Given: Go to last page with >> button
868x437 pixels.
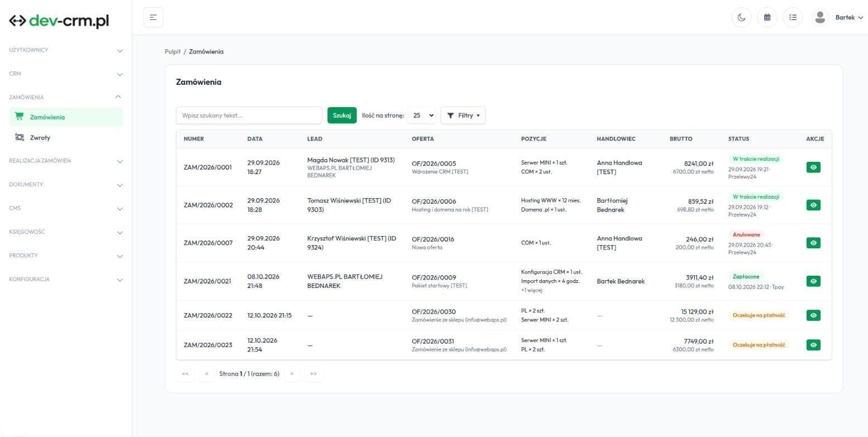Looking at the screenshot, I should 313,374.
